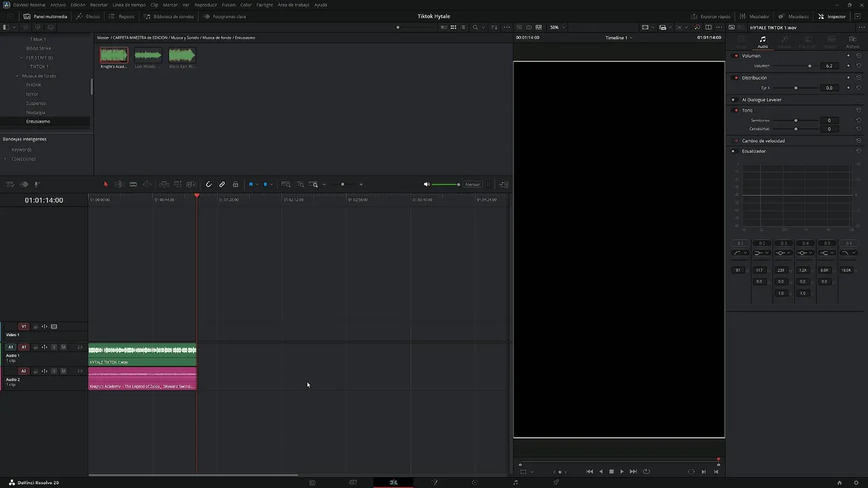
Task: Toggle auto track selector on Audio 1
Action: tap(44, 347)
